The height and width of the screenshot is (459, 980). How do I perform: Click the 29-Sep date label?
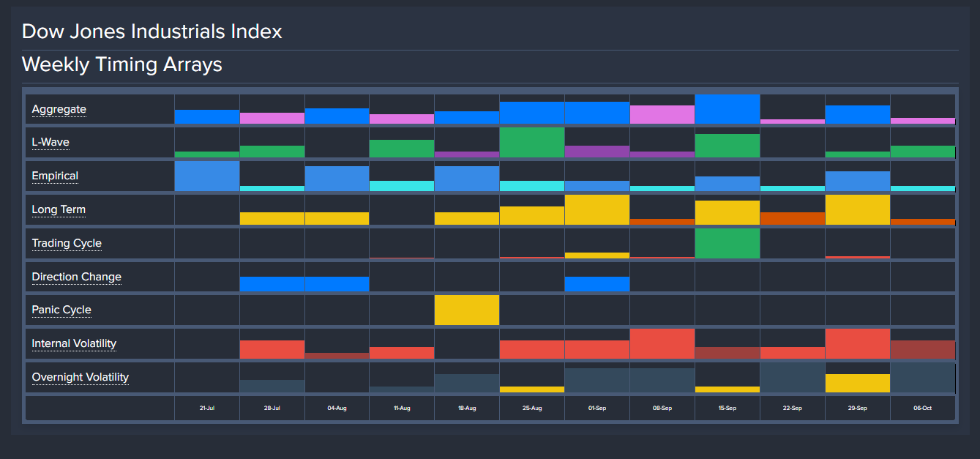tap(858, 408)
